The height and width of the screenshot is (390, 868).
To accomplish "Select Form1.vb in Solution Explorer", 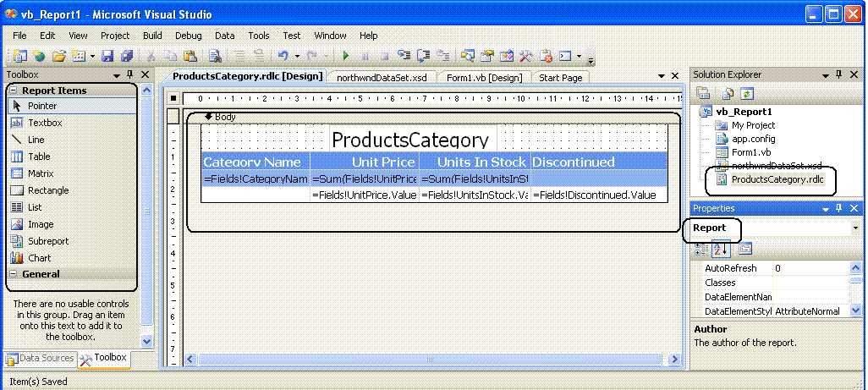I will click(x=750, y=152).
